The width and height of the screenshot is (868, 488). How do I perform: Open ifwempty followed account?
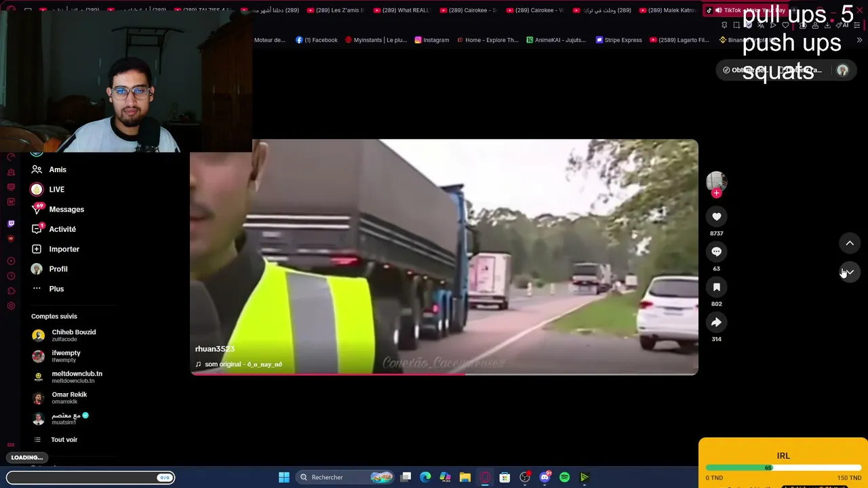click(57, 356)
